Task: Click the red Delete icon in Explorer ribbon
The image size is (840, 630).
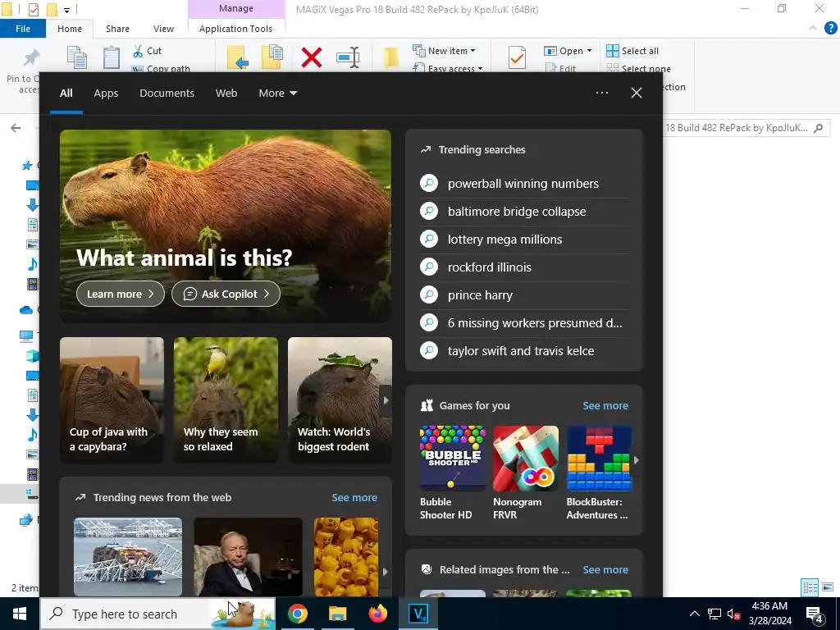Action: coord(311,57)
